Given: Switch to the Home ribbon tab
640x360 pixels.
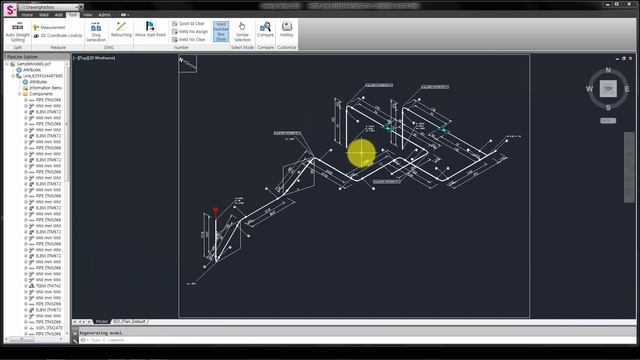Looking at the screenshot, I should click(27, 15).
